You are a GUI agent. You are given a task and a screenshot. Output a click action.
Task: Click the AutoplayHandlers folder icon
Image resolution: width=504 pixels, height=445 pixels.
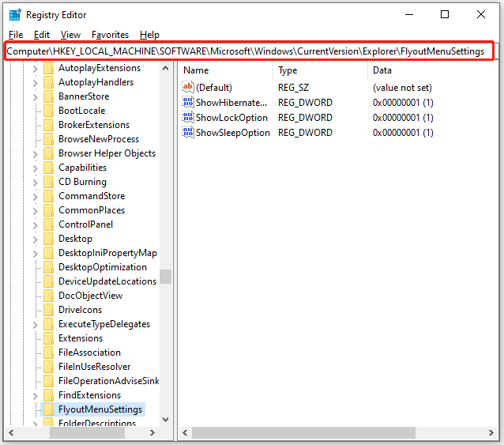coord(48,82)
